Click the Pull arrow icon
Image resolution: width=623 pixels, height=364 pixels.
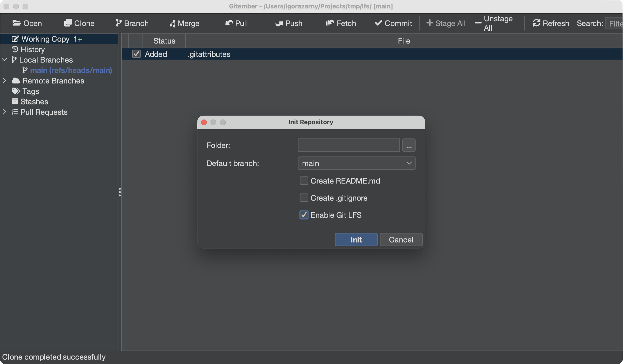coord(229,23)
